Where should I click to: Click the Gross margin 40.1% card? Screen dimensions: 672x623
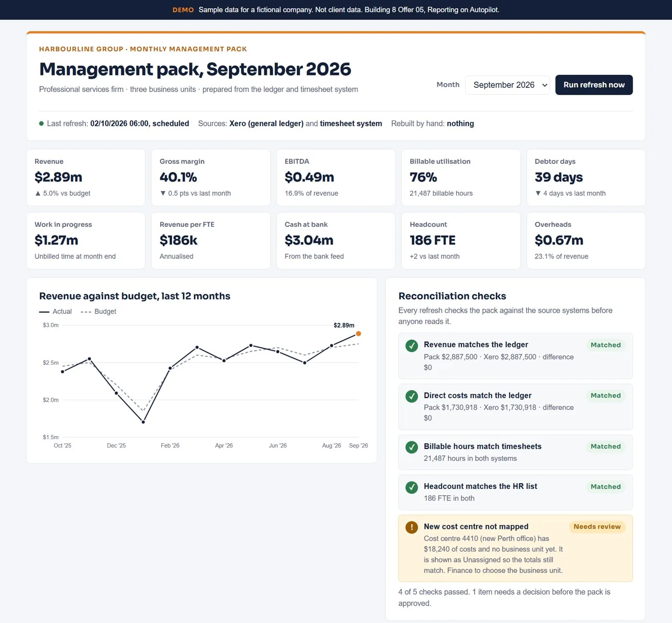(211, 178)
